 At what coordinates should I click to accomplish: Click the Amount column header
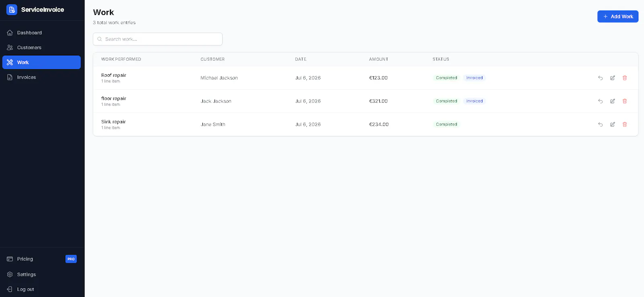coord(379,59)
